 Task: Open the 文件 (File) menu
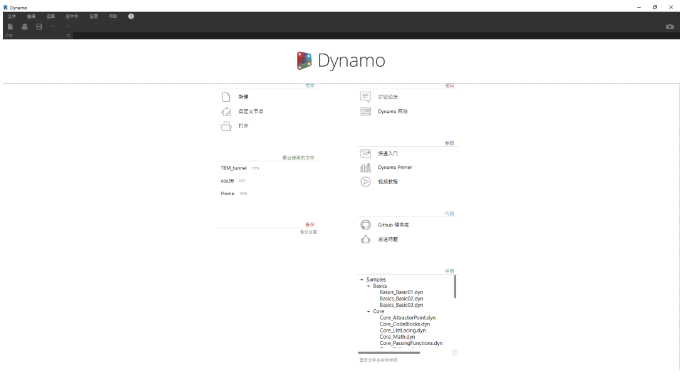click(12, 16)
